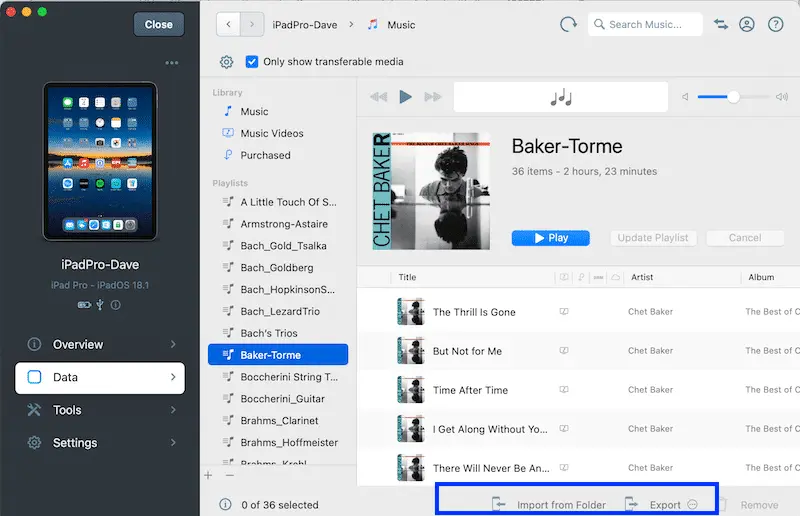
Task: Select the Purchased library item
Action: (265, 155)
